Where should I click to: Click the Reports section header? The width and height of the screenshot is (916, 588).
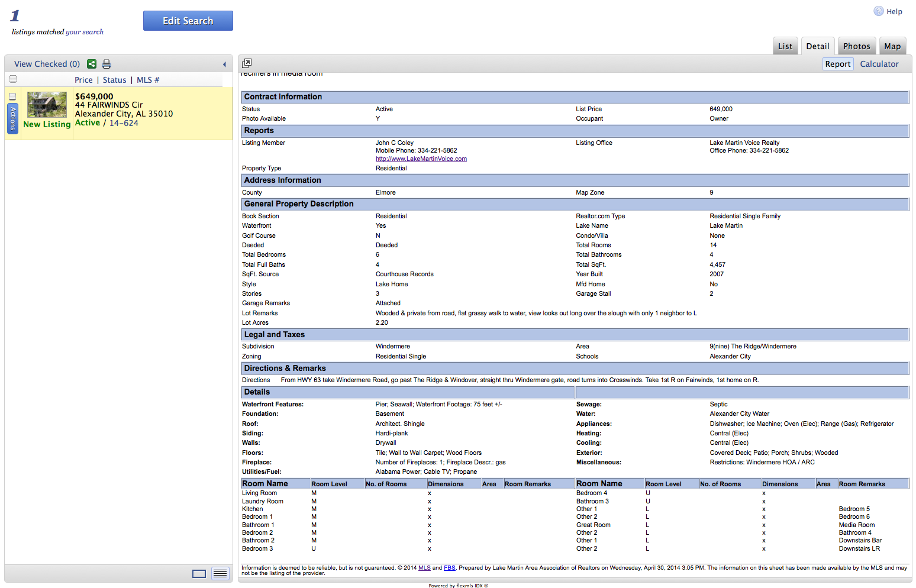[x=575, y=131]
